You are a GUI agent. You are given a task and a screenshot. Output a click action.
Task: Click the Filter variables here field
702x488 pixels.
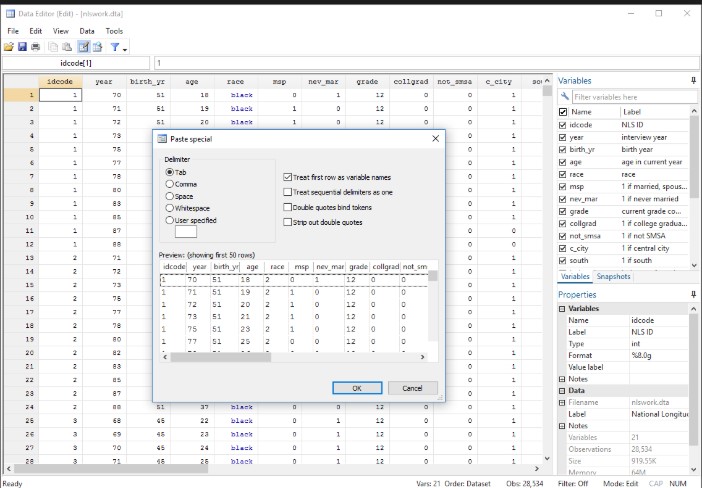click(x=634, y=97)
